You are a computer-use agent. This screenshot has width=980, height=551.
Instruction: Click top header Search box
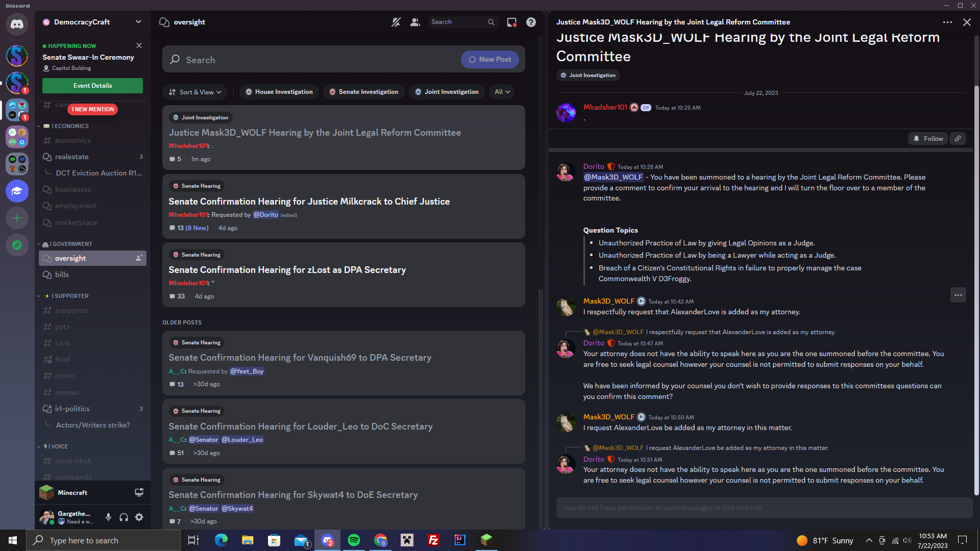[462, 22]
